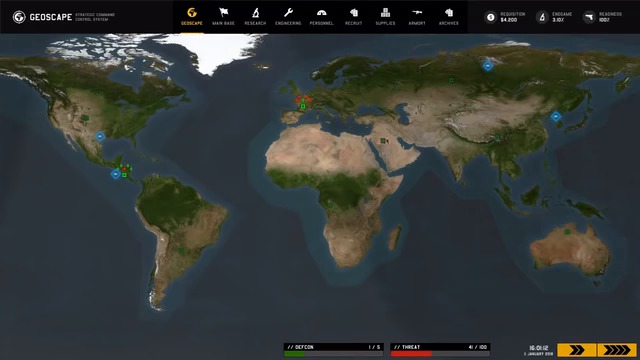Viewport: 640px width, 360px height.
Task: Click the DEFCON level bar
Action: [333, 354]
